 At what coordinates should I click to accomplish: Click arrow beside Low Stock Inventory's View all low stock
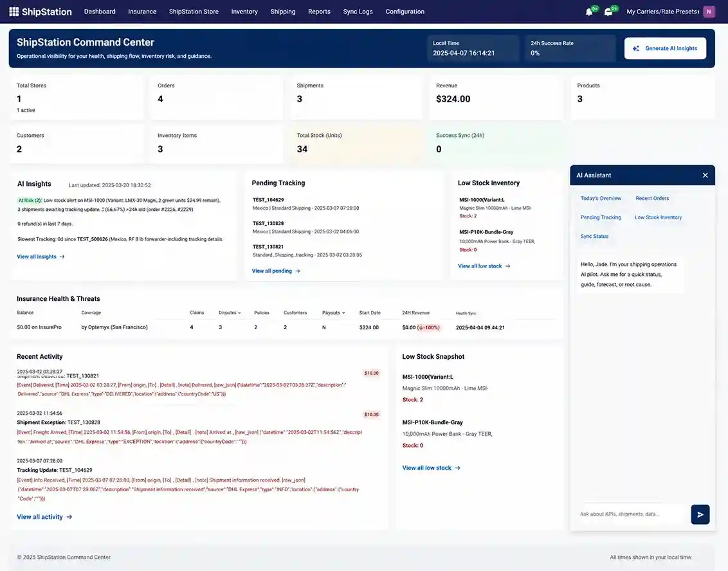[x=507, y=266]
